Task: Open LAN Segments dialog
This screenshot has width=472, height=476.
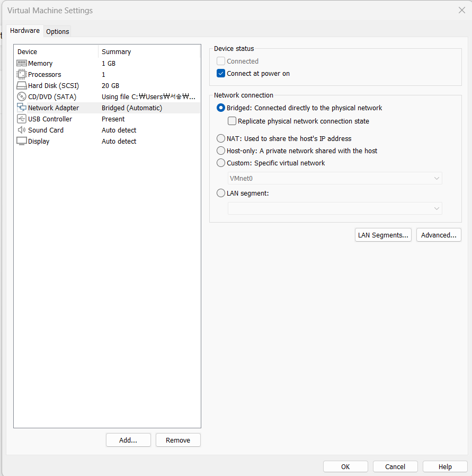Action: tap(383, 235)
